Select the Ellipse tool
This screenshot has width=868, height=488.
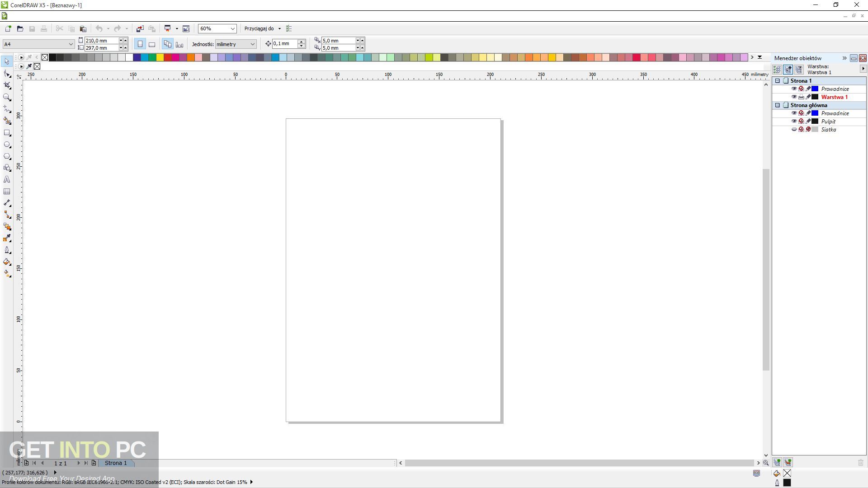tap(7, 145)
